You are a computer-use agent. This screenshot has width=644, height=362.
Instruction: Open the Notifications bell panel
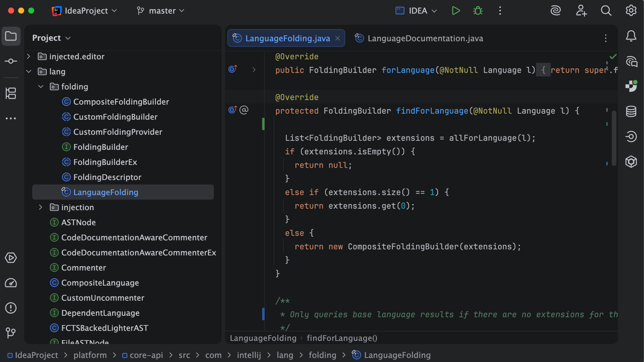click(x=632, y=36)
